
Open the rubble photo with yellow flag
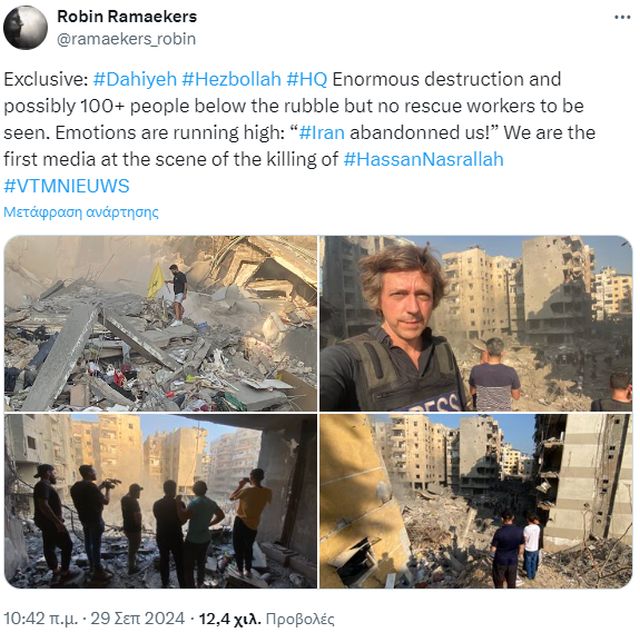coord(160,323)
